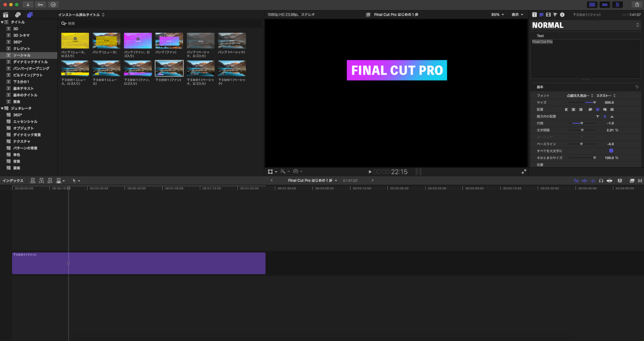Image resolution: width=644 pixels, height=341 pixels.
Task: Select the テクスチャ generator category
Action: point(23,142)
